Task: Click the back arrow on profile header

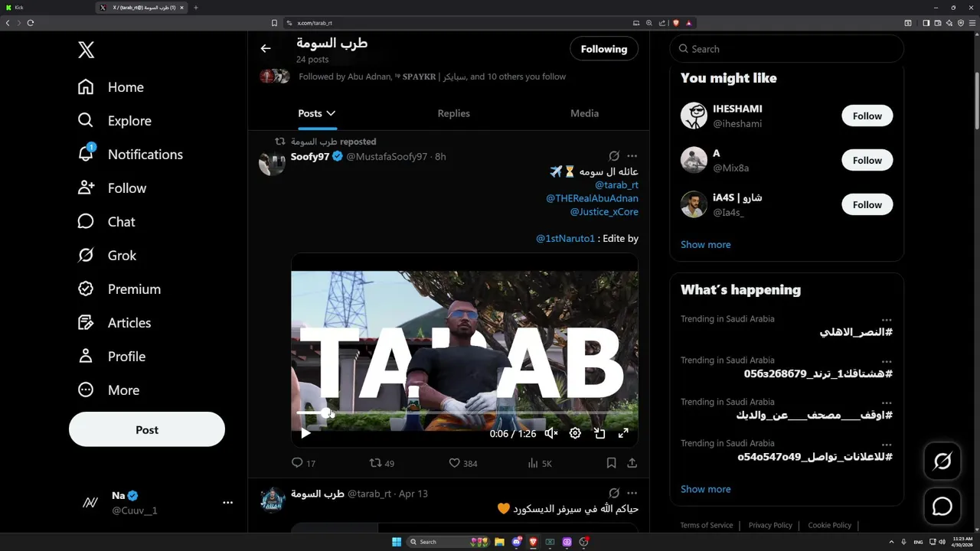Action: [x=266, y=48]
